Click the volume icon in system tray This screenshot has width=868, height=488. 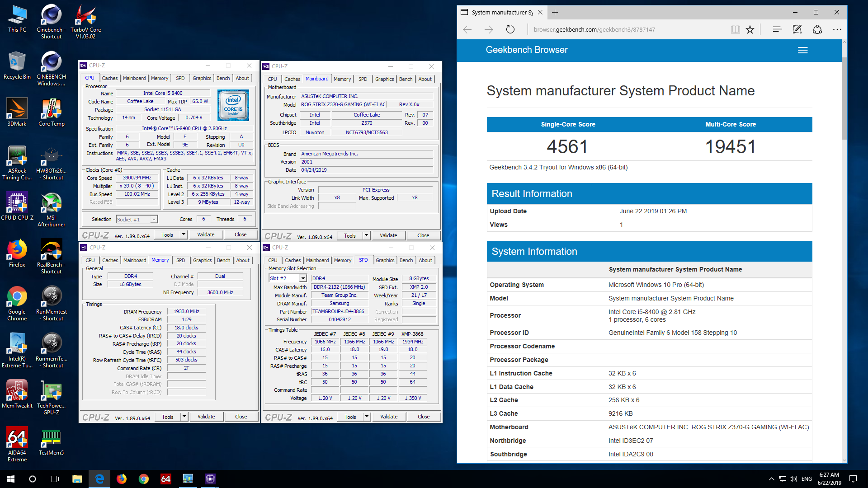[x=793, y=479]
